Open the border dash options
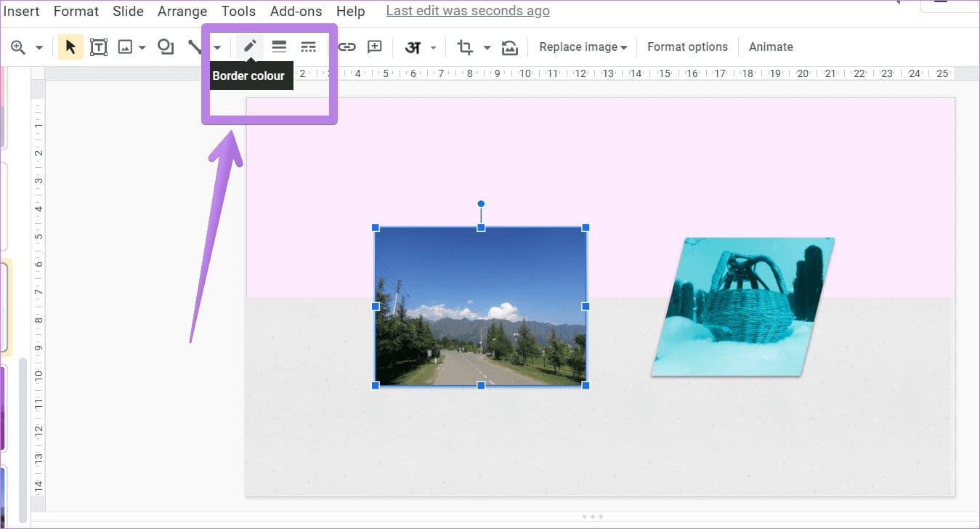 tap(309, 47)
